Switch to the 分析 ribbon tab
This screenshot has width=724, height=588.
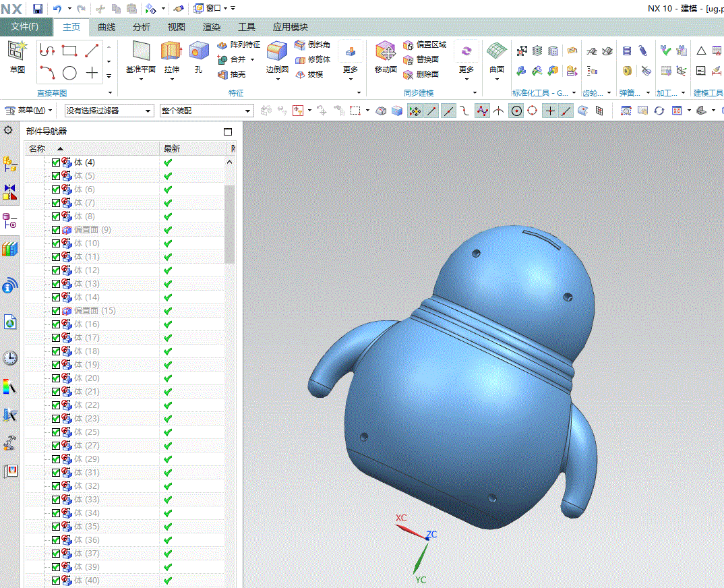(x=142, y=27)
